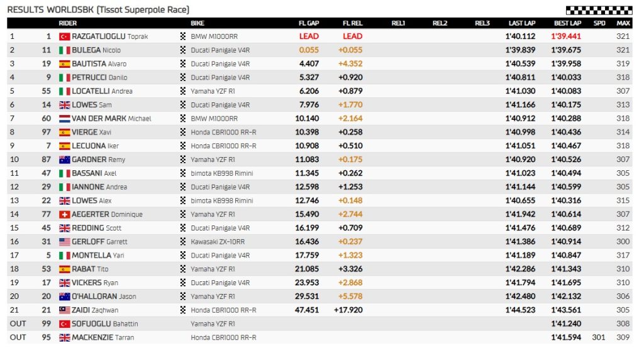
Task: Click the BEST LAP column header
Action: pyautogui.click(x=567, y=23)
